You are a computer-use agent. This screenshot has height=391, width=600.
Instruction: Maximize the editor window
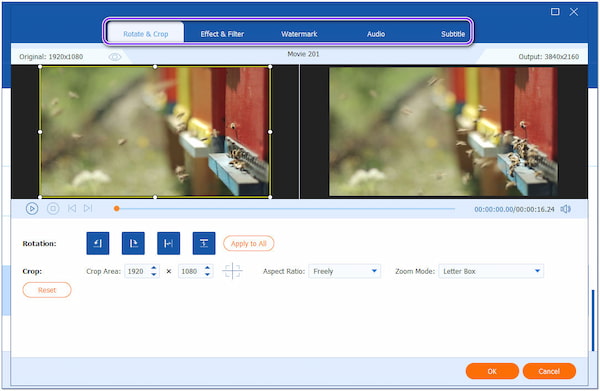tap(555, 12)
